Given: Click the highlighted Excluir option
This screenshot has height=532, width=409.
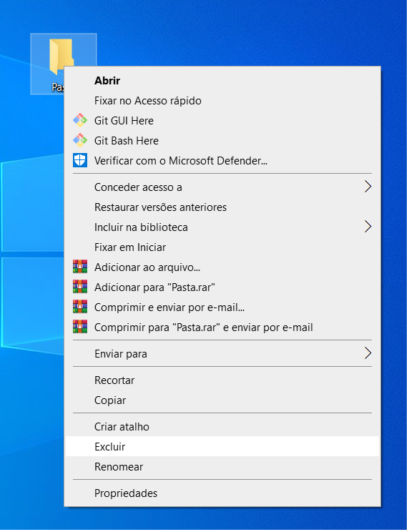Looking at the screenshot, I should click(x=222, y=446).
